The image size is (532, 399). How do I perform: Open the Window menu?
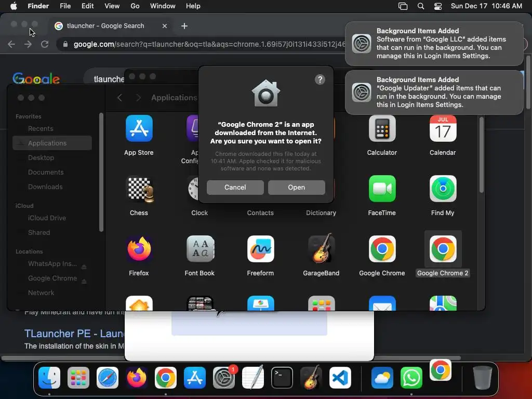(x=163, y=6)
